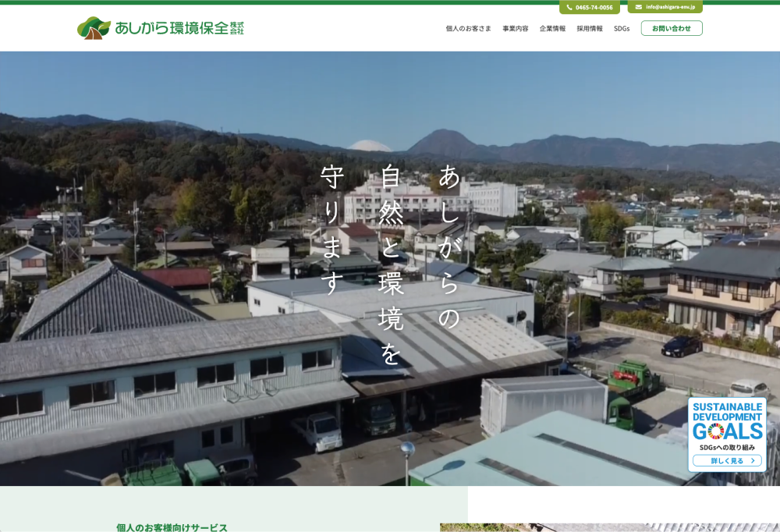The width and height of the screenshot is (780, 532).
Task: Open the 個人のお客さま menu item
Action: pyautogui.click(x=468, y=29)
